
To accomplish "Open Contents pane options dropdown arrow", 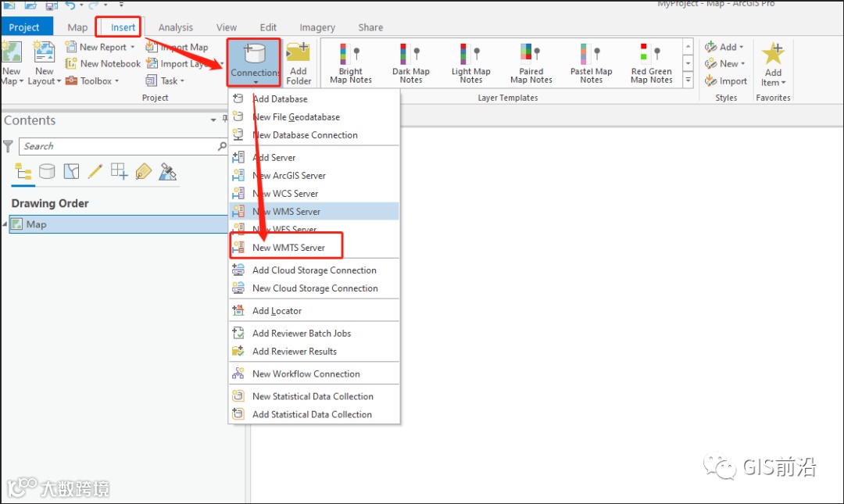I will click(213, 120).
